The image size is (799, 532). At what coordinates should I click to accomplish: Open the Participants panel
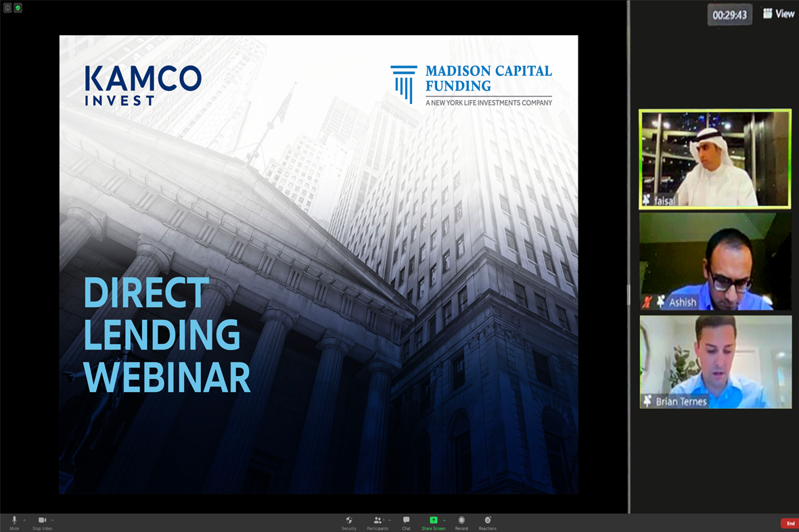(378, 523)
